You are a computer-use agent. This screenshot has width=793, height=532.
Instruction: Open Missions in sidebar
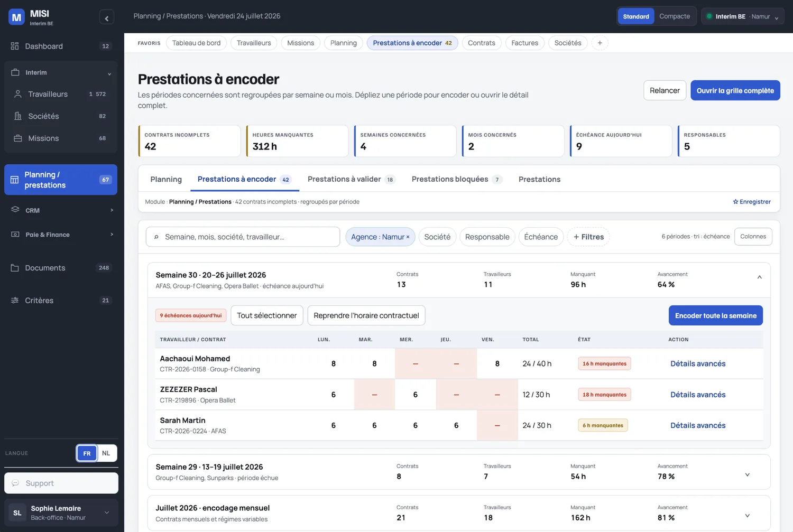tap(61, 138)
